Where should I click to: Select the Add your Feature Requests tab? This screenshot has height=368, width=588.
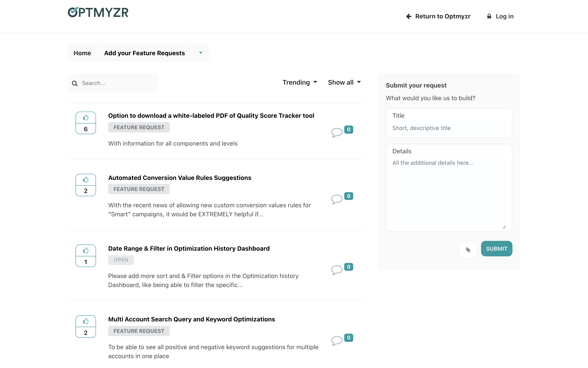(x=145, y=53)
